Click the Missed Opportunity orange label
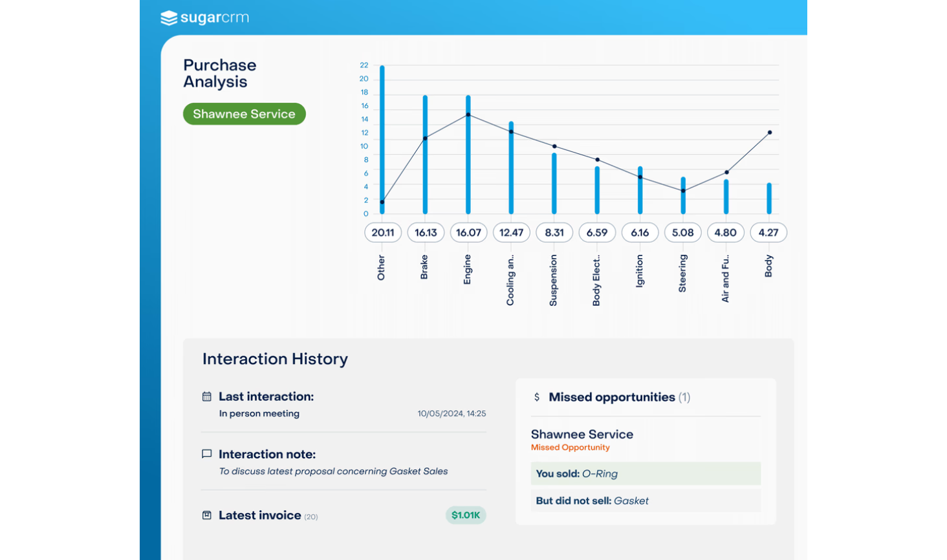The image size is (947, 560). point(570,447)
